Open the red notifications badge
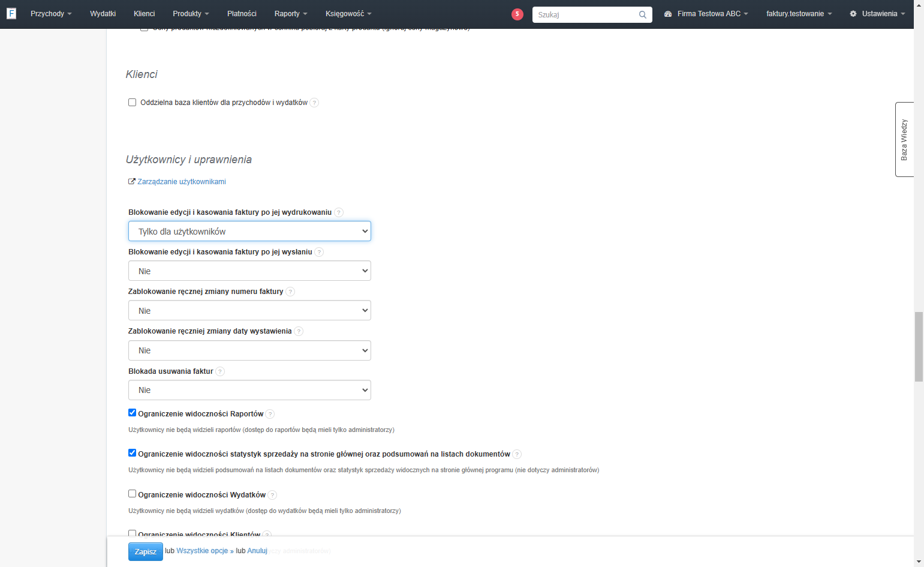Viewport: 924px width, 567px height. coord(517,14)
